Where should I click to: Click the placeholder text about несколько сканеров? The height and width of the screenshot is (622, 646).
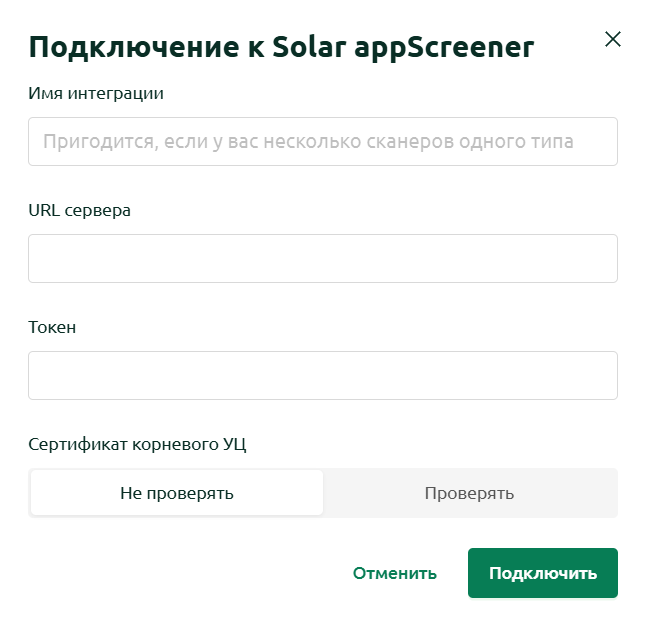coord(308,141)
